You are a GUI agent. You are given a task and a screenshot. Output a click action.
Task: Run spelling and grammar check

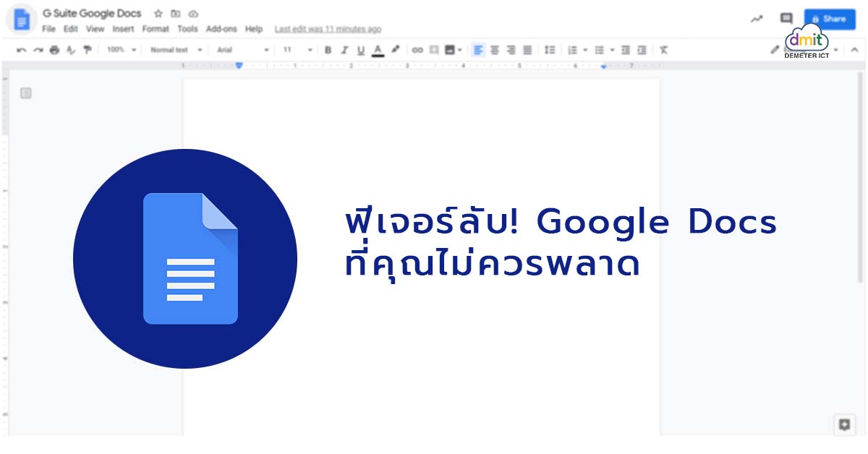(x=70, y=50)
